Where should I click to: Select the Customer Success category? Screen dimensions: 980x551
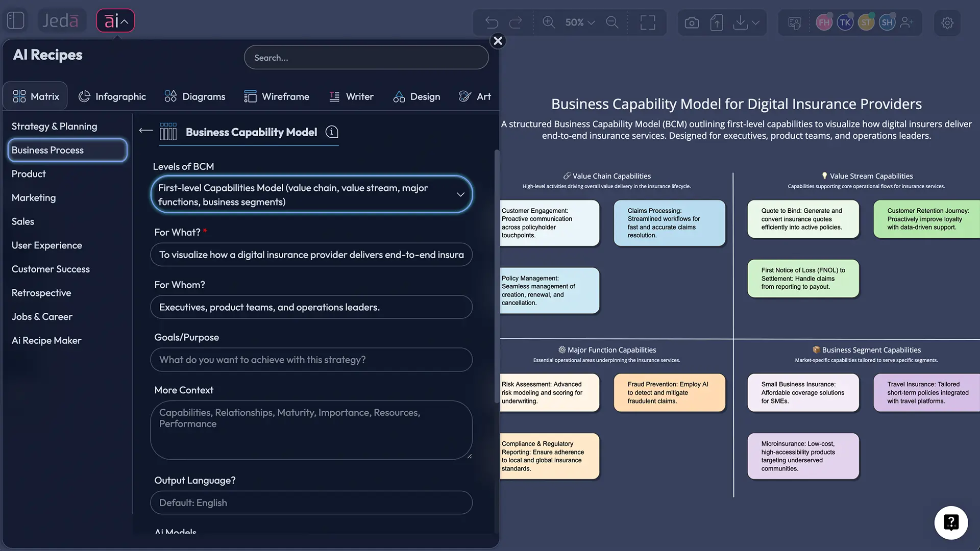[x=51, y=269]
